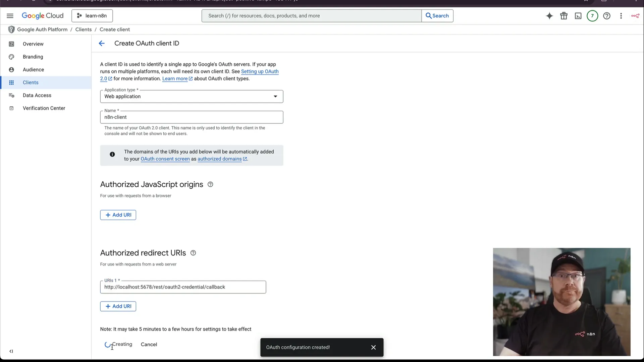Expand the Application type dropdown
This screenshot has width=644, height=362.
tap(192, 97)
